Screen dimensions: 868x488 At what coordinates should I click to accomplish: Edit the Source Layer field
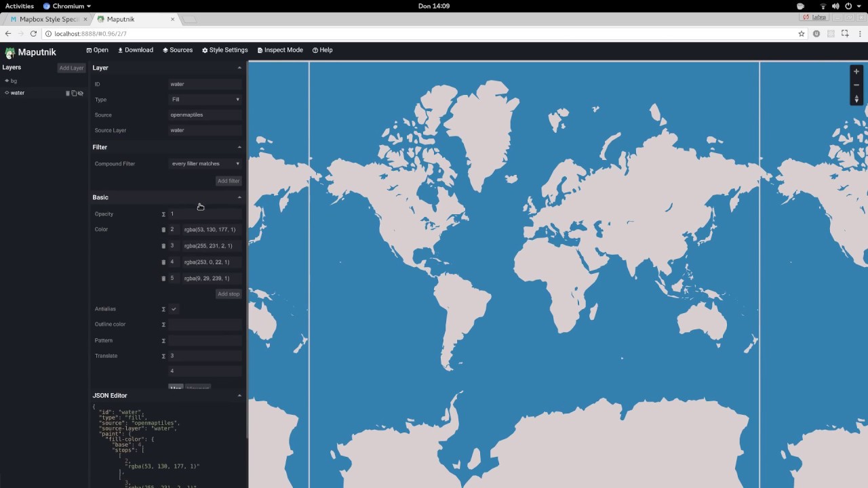click(205, 130)
